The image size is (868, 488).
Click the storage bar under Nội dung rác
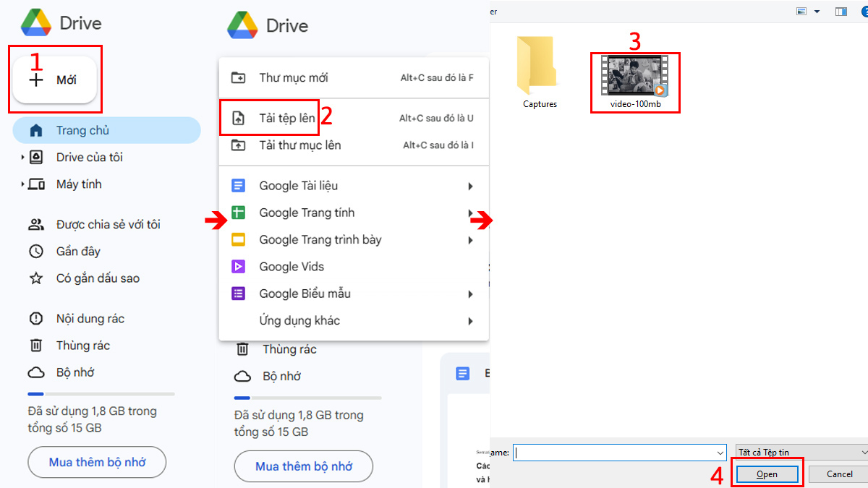tap(101, 394)
